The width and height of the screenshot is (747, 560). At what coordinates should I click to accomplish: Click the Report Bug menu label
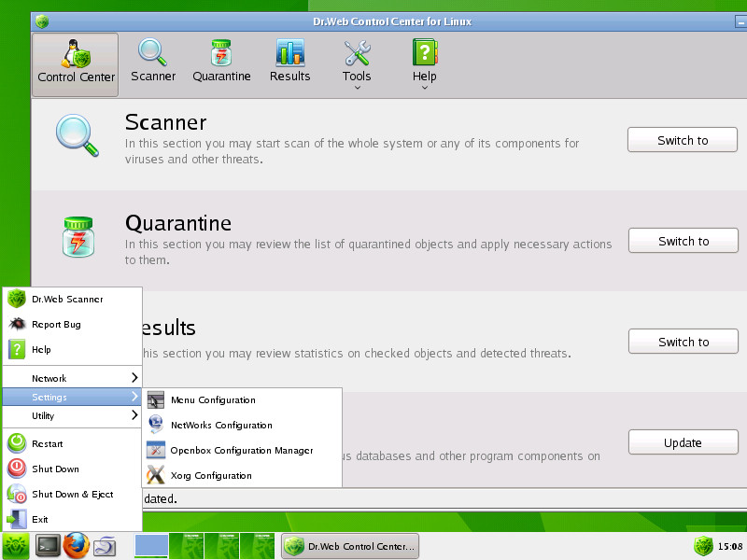[x=56, y=324]
